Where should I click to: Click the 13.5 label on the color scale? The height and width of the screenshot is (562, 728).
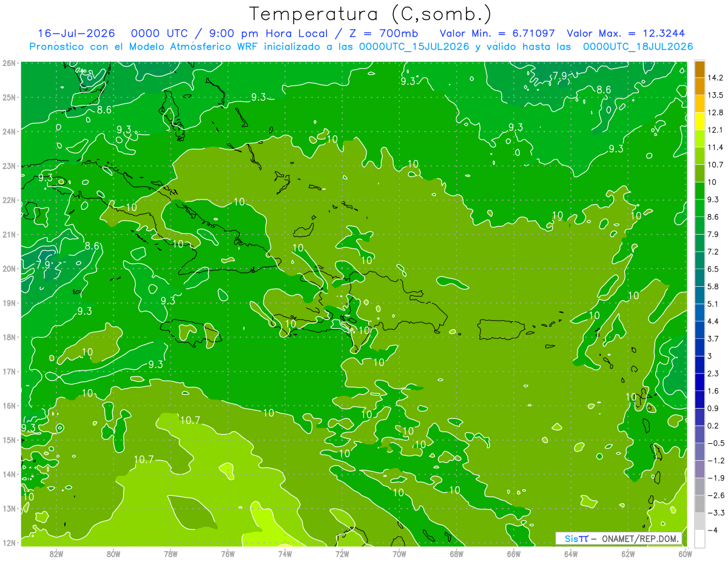click(x=715, y=95)
